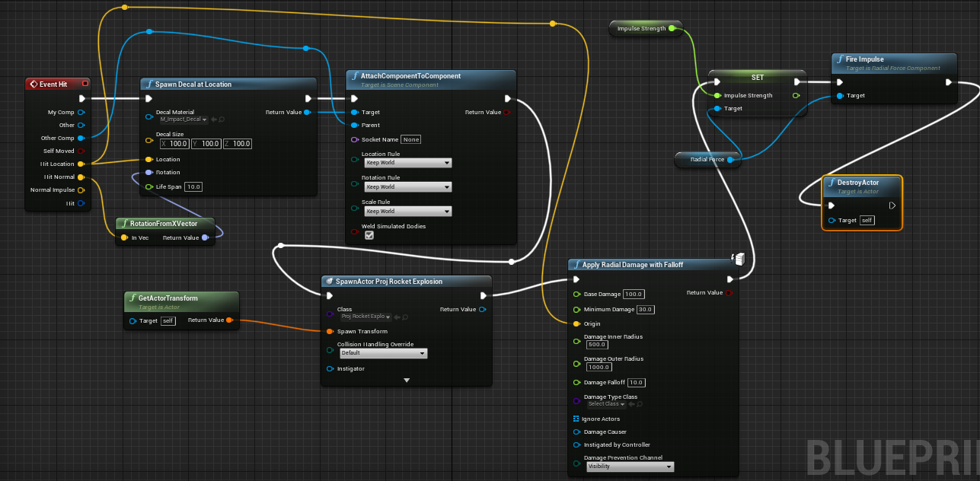980x481 pixels.
Task: Click the Ignore Actors array pin
Action: [576, 419]
